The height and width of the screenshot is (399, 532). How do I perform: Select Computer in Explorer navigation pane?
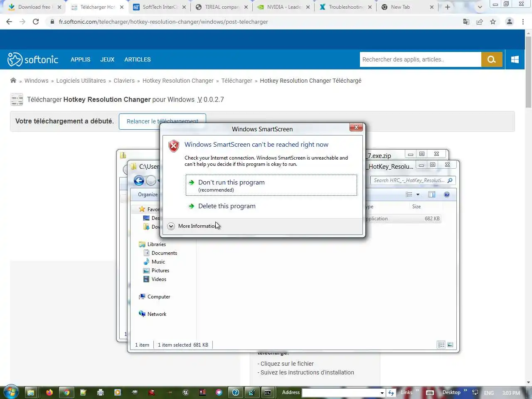(158, 297)
